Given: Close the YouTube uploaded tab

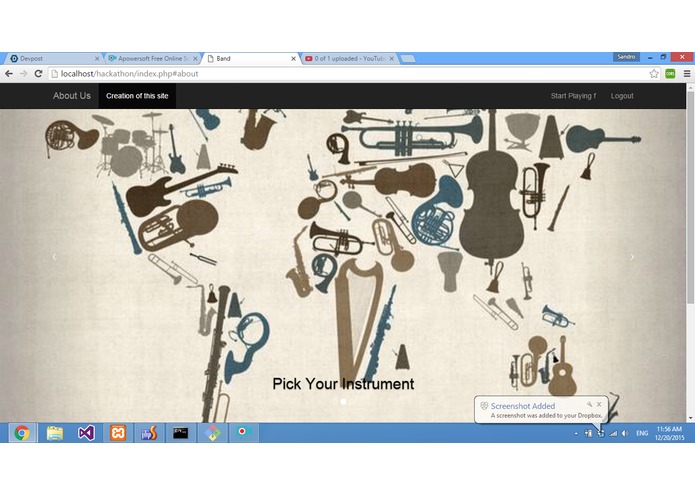Looking at the screenshot, I should click(392, 58).
